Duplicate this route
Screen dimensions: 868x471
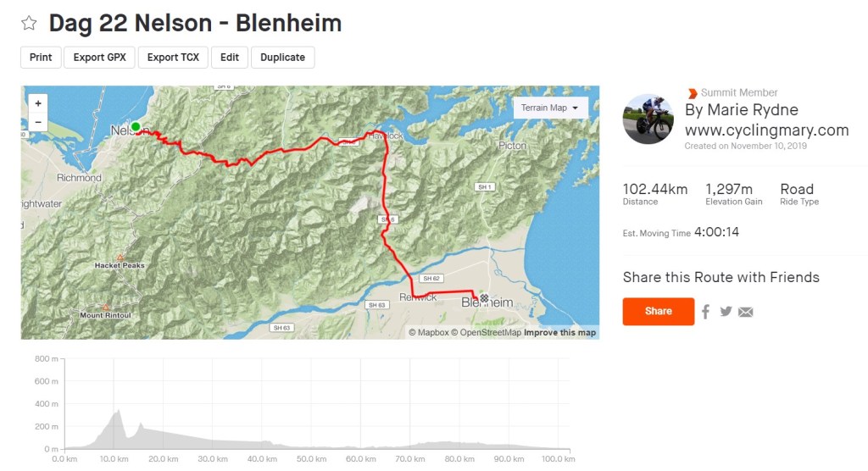pyautogui.click(x=282, y=58)
